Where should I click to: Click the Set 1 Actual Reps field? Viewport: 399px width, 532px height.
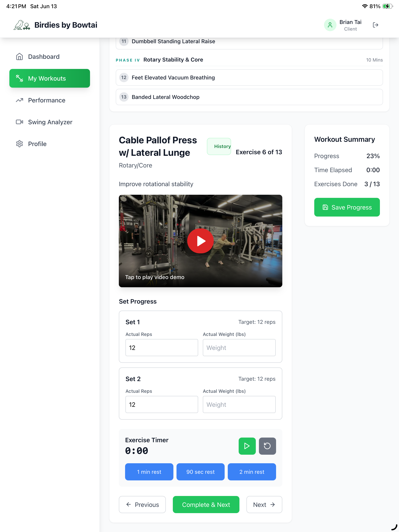pyautogui.click(x=162, y=348)
